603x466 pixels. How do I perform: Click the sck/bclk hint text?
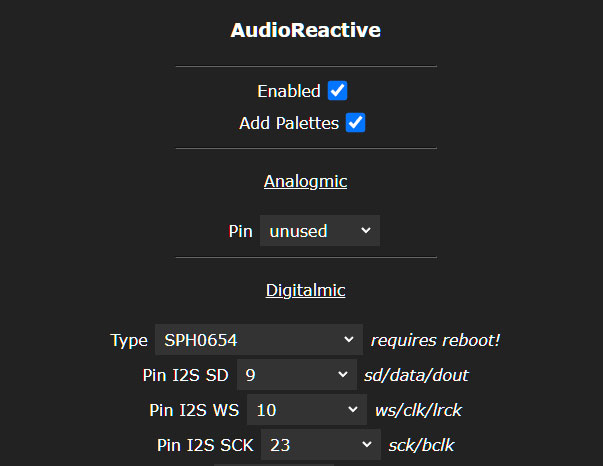pyautogui.click(x=421, y=445)
